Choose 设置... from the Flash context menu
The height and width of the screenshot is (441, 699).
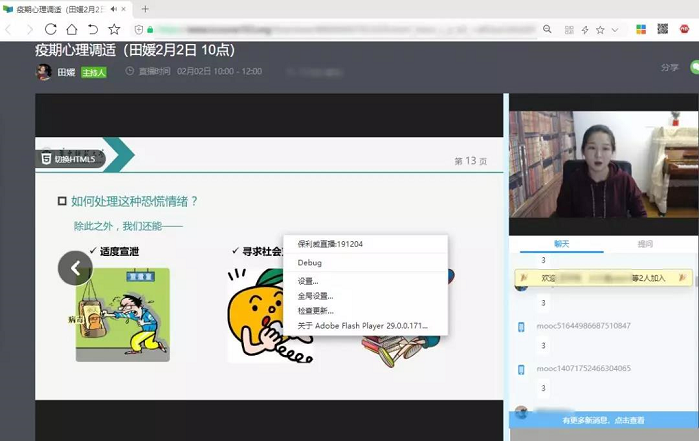coord(308,281)
